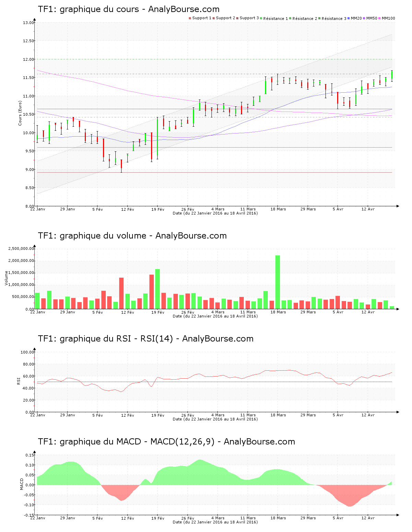Click the 'TF1: graphique du MACD - MACD(12,26,9)' title
Image resolution: width=412 pixels, height=532 pixels.
click(167, 442)
